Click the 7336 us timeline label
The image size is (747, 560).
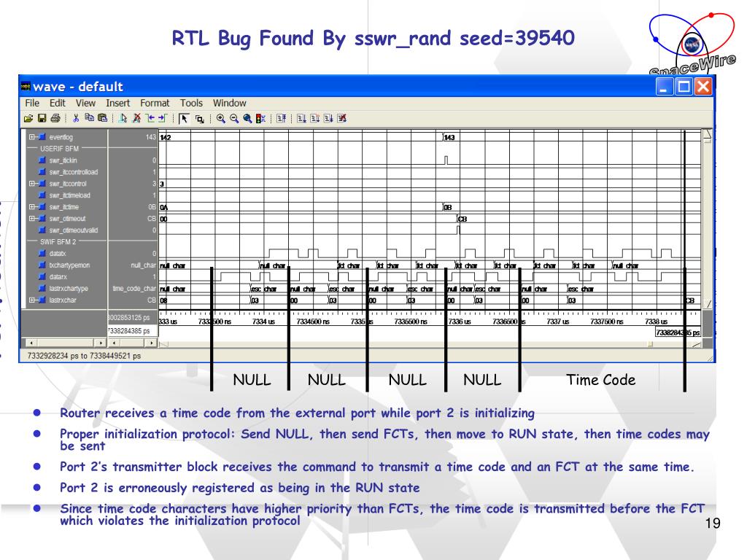460,322
